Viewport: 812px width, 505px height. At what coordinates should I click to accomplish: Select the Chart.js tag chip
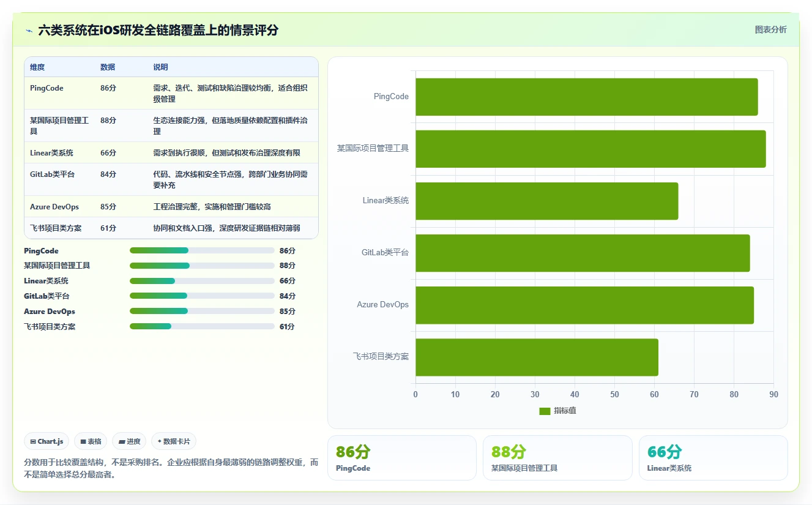[x=47, y=441]
